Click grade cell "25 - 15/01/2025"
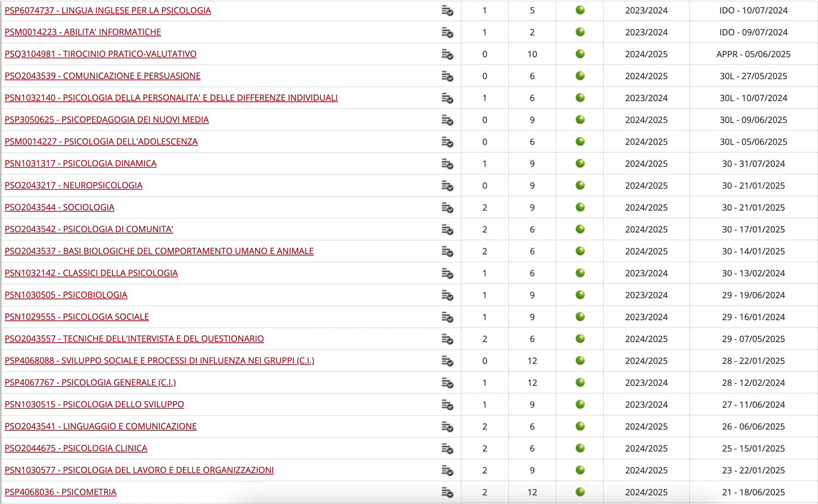Viewport: 818px width, 504px height. coord(754,448)
